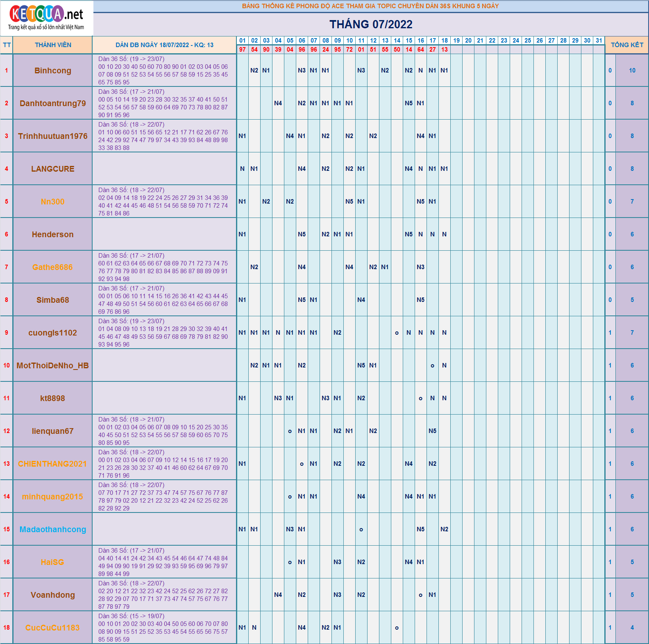
Task: Click the TỔNG KẾT column header
Action: point(627,45)
